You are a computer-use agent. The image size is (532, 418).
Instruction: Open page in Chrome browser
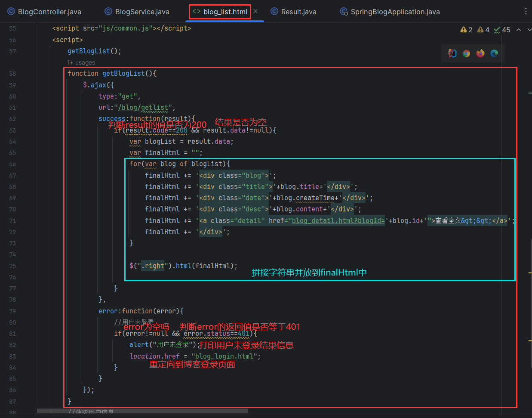tap(466, 53)
